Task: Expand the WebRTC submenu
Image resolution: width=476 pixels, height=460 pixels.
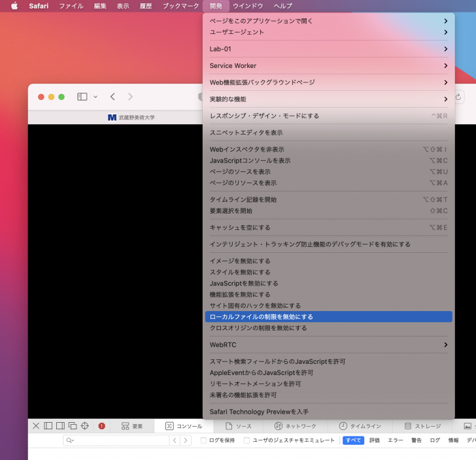Action: tap(328, 344)
